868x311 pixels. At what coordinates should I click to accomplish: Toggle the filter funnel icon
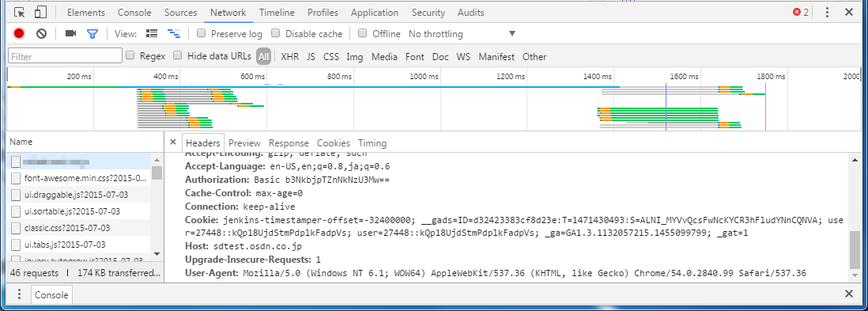click(x=92, y=34)
